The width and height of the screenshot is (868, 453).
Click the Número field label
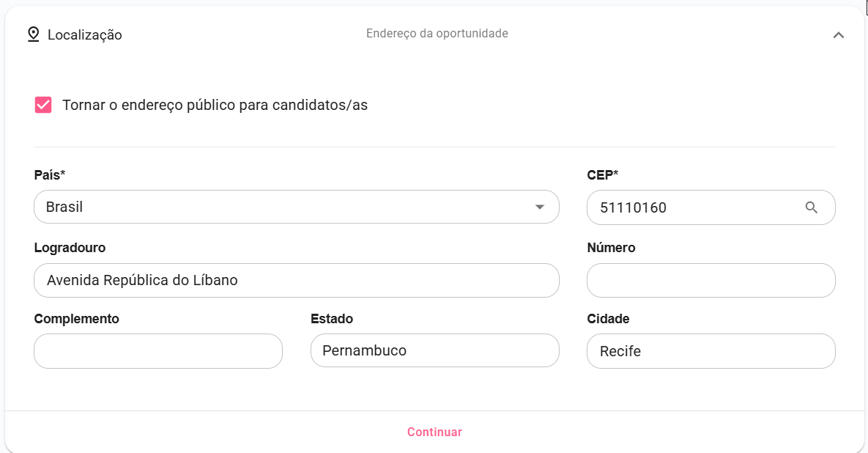tap(611, 248)
